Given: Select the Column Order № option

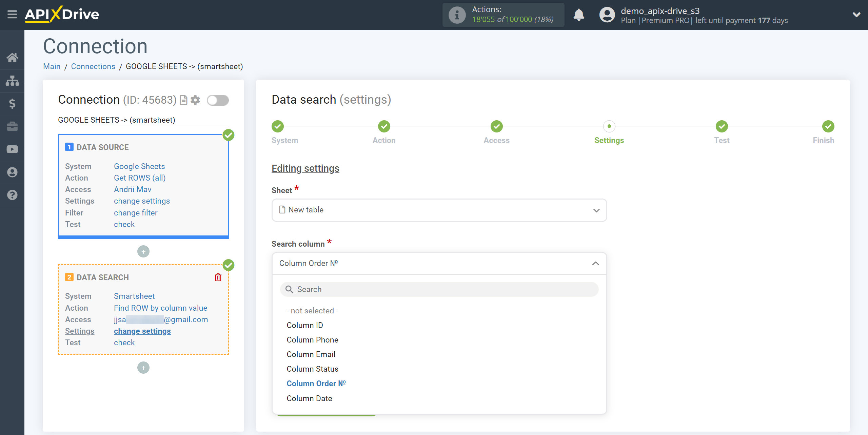Looking at the screenshot, I should pyautogui.click(x=316, y=384).
